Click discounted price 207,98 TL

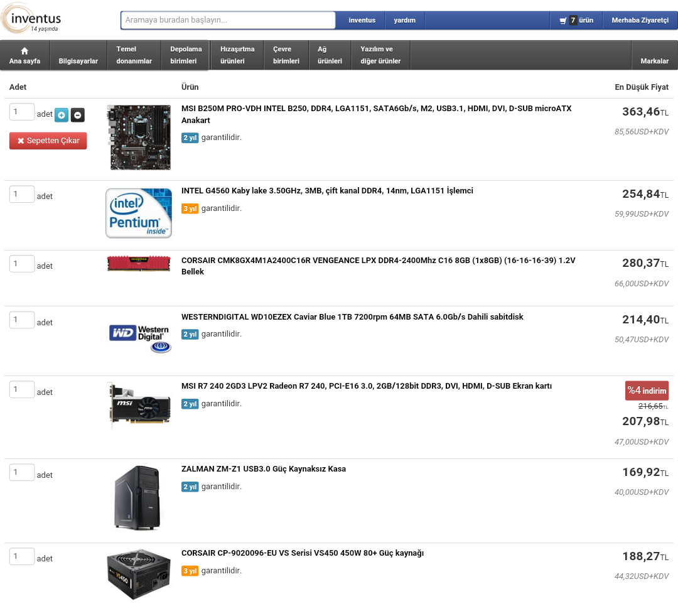click(x=645, y=421)
